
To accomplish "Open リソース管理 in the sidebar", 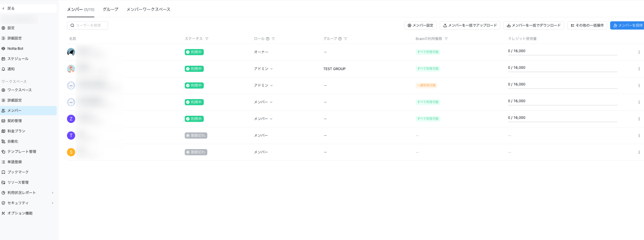I will click(x=28, y=182).
